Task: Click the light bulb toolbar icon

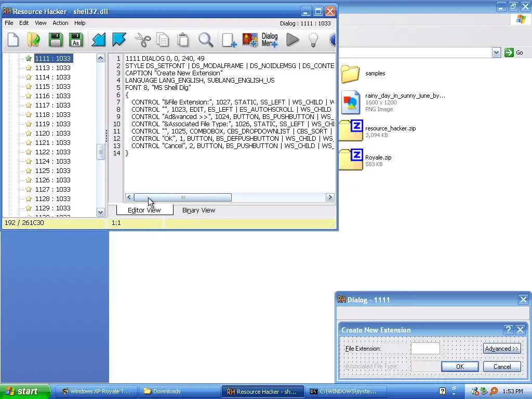Action: [x=313, y=39]
